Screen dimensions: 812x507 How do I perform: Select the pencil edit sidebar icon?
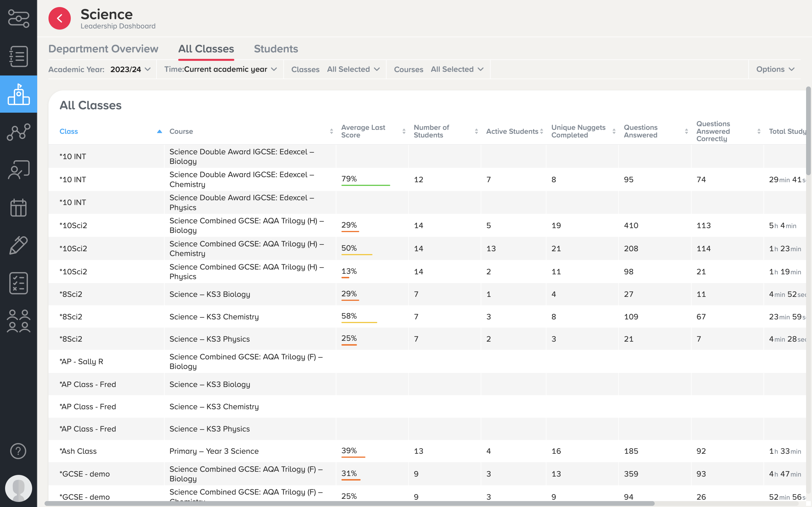click(18, 245)
